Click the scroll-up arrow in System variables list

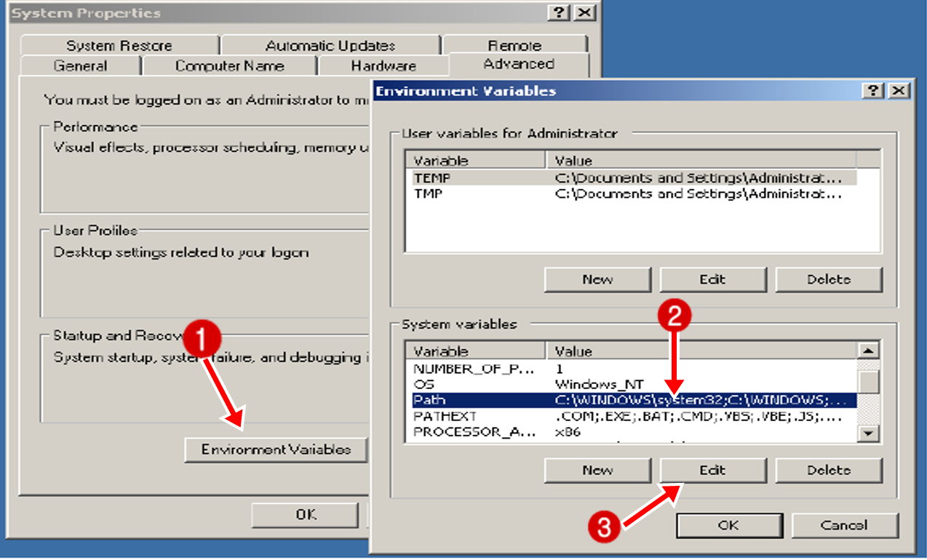(x=867, y=351)
